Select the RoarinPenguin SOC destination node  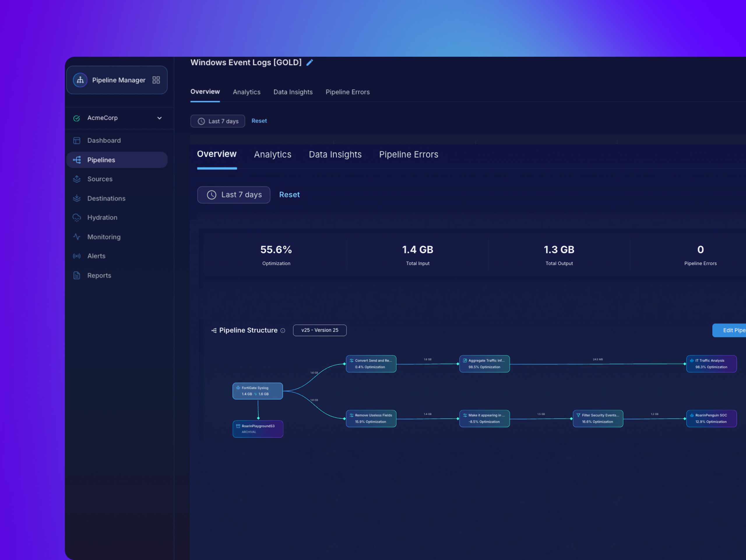pos(711,419)
